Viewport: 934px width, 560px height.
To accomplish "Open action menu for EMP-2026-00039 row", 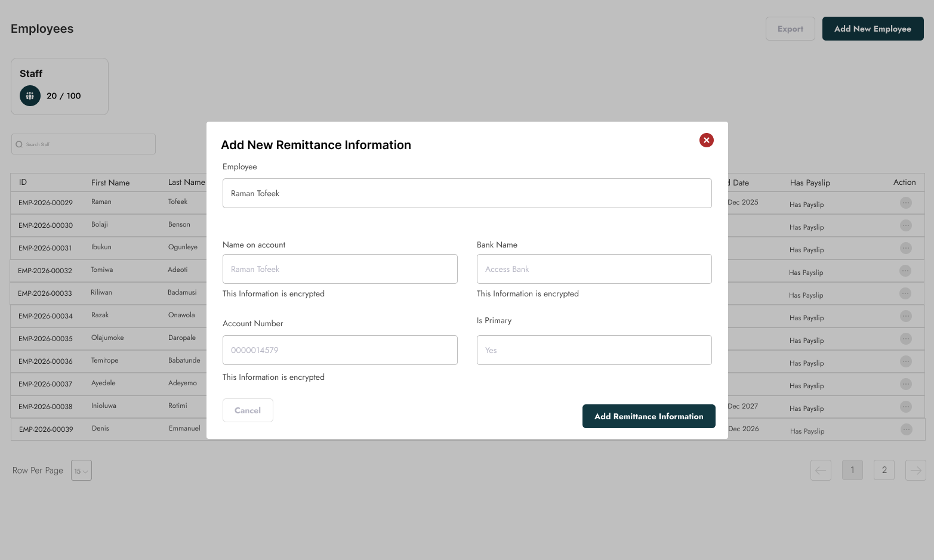I will tap(907, 429).
